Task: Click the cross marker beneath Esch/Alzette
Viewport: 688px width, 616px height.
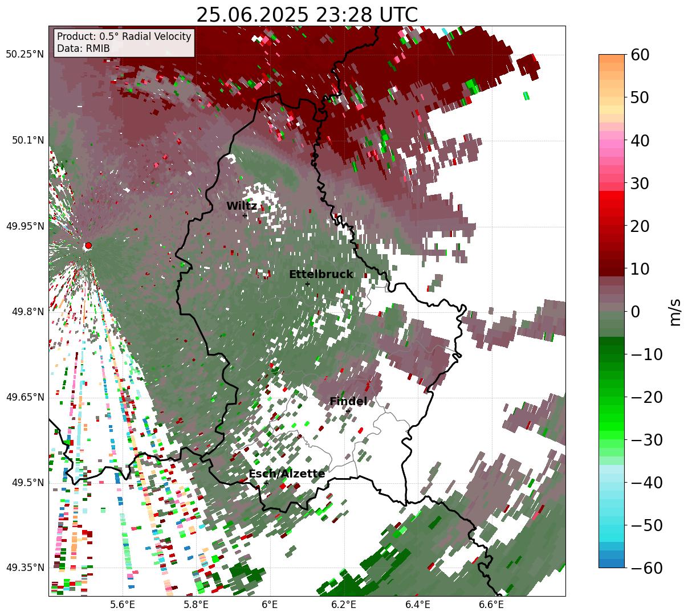Action: coord(266,483)
